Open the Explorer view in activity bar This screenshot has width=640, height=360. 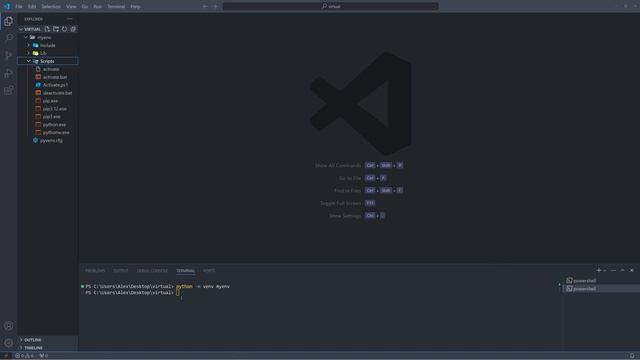pos(9,21)
